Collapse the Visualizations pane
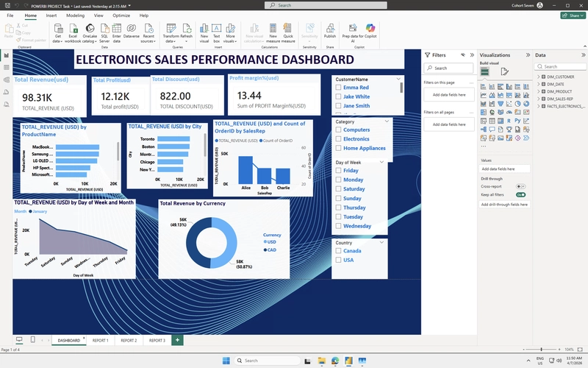 [x=528, y=54]
